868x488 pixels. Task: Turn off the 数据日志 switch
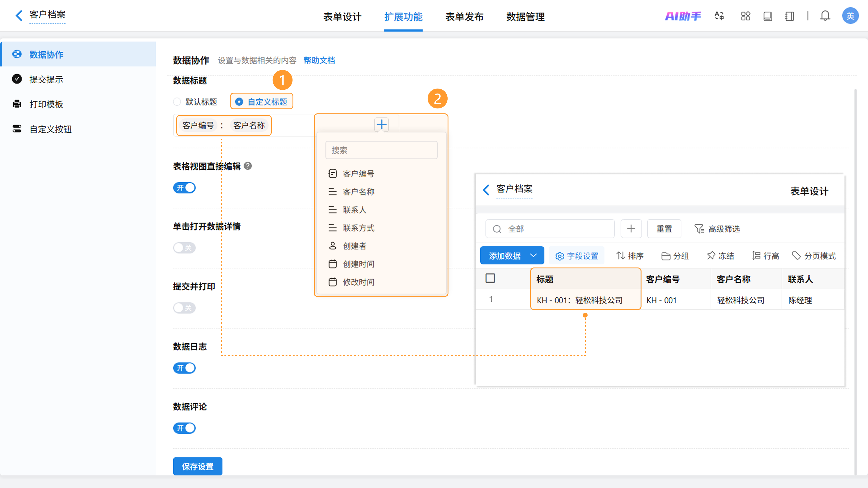pos(184,368)
